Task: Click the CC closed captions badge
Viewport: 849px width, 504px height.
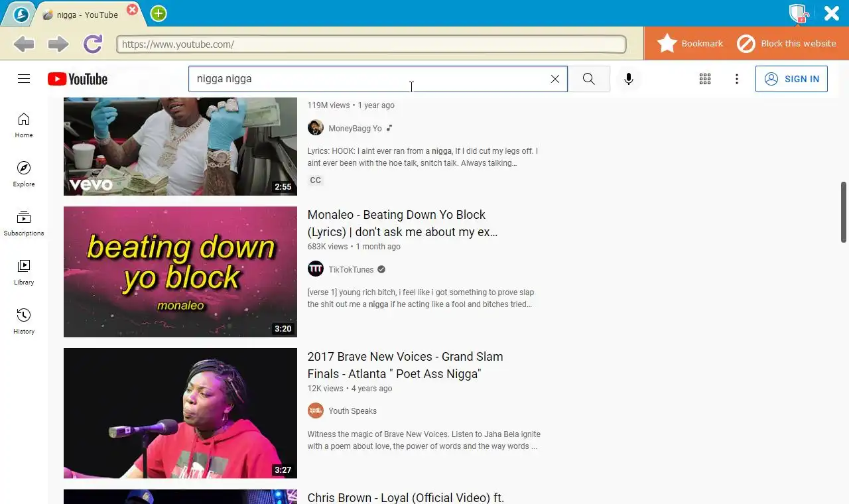Action: click(316, 180)
